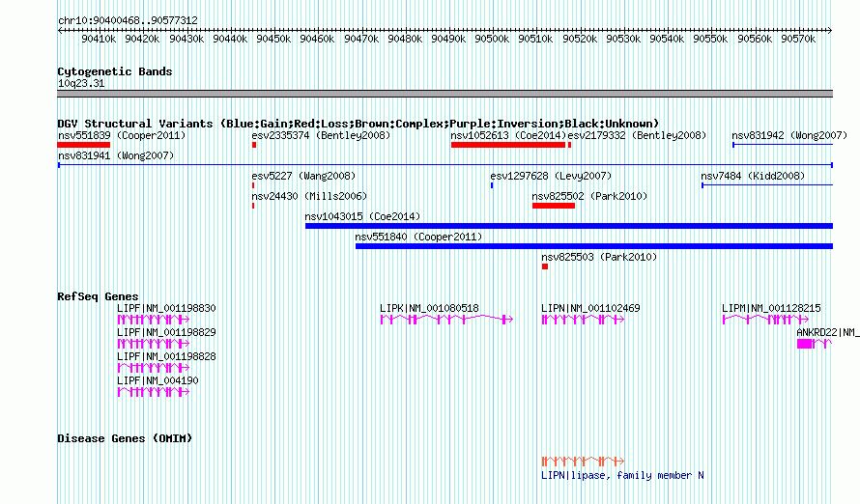The height and width of the screenshot is (504, 860).
Task: Select the red LIPN OMIM disease gene glyph
Action: 583,461
